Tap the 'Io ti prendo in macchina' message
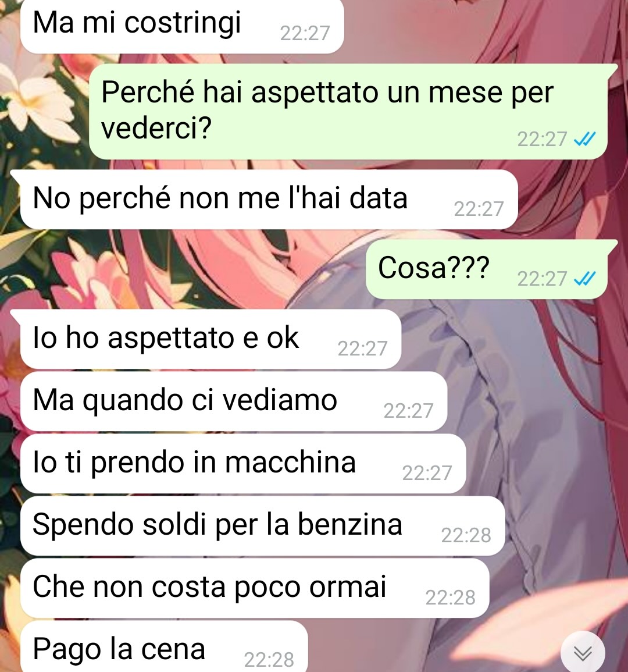The image size is (628, 672). coord(243,464)
